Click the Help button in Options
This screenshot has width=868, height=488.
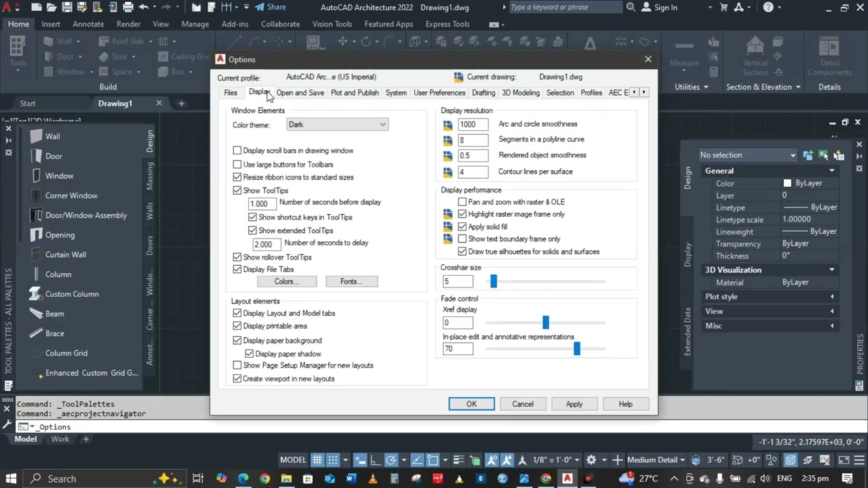coord(625,404)
